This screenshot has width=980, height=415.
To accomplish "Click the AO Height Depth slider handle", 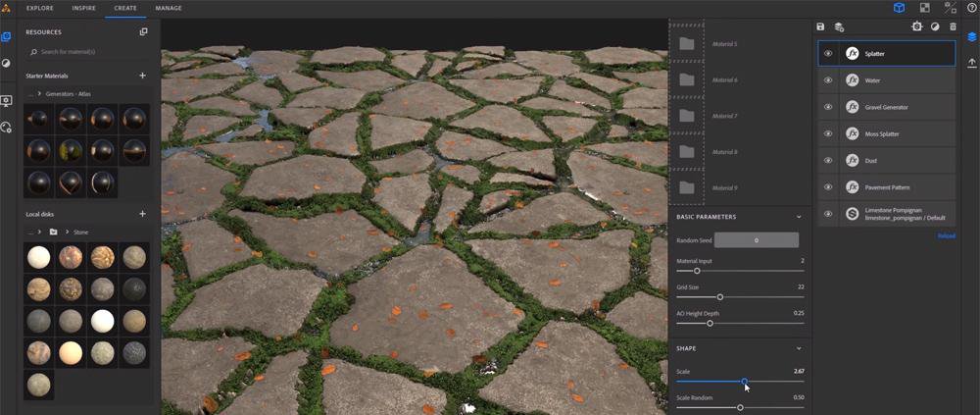I will [x=710, y=323].
